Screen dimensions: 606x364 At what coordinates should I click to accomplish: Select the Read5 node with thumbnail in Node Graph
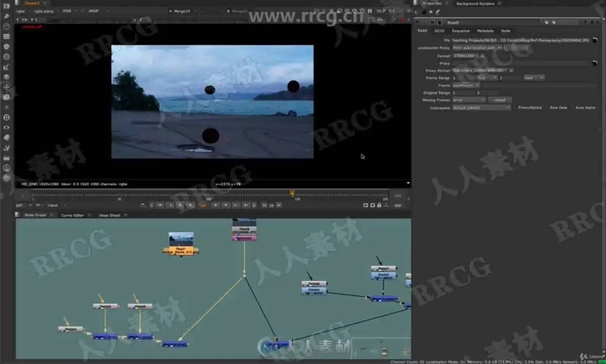click(244, 230)
